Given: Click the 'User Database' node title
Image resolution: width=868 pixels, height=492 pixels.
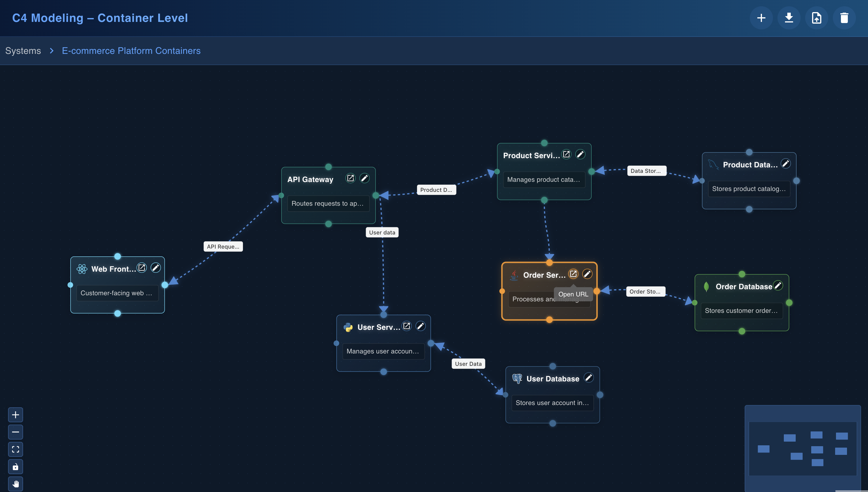Looking at the screenshot, I should coord(553,379).
